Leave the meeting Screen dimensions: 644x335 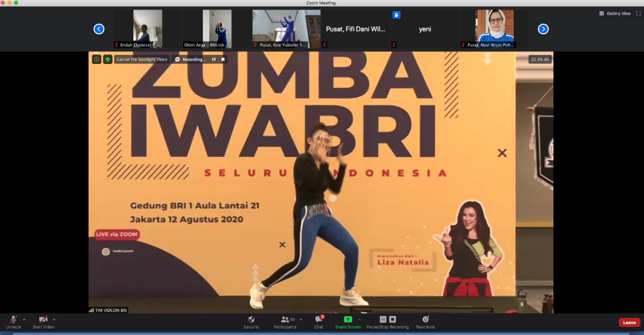click(x=629, y=322)
